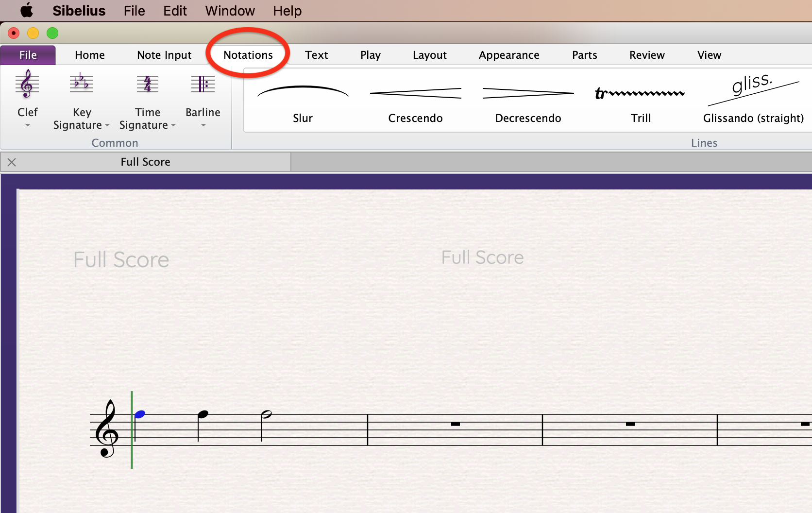Select the Notations ribbon tab
This screenshot has width=812, height=513.
click(x=248, y=55)
